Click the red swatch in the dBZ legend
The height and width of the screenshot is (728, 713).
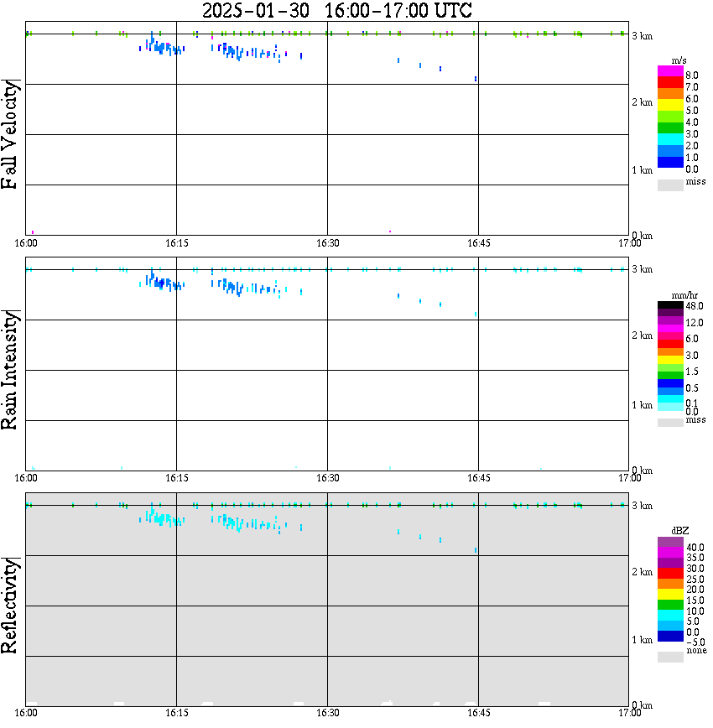[x=670, y=574]
